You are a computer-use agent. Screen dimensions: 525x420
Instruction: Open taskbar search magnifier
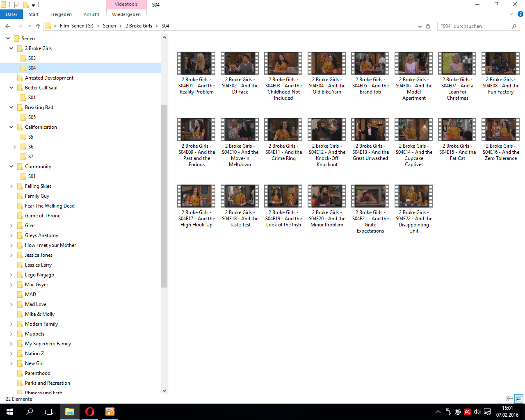click(x=30, y=412)
